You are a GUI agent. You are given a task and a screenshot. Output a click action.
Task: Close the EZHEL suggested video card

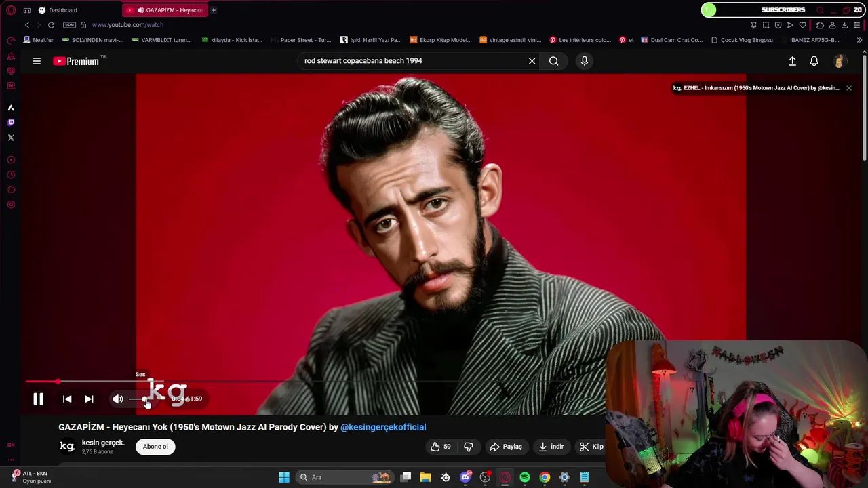[x=848, y=88]
